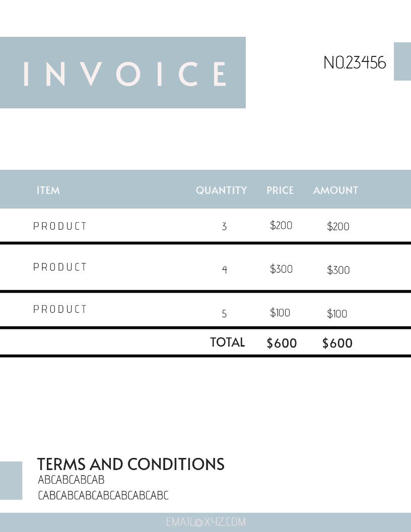The image size is (411, 532).
Task: Click the ITEM column header
Action: click(x=48, y=190)
